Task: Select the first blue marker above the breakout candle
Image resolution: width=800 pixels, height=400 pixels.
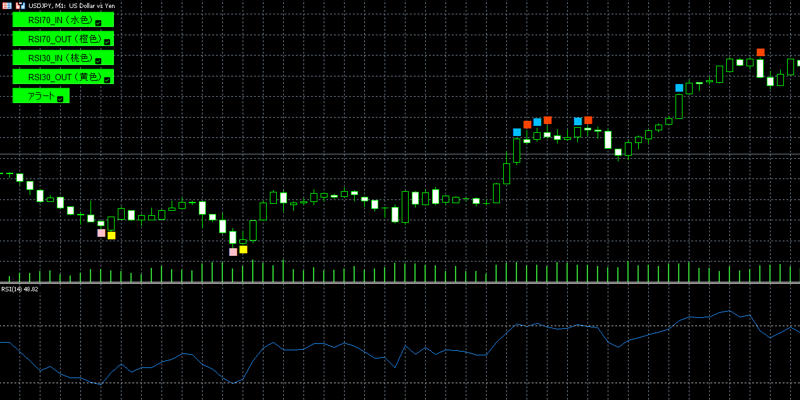Action: pyautogui.click(x=517, y=132)
